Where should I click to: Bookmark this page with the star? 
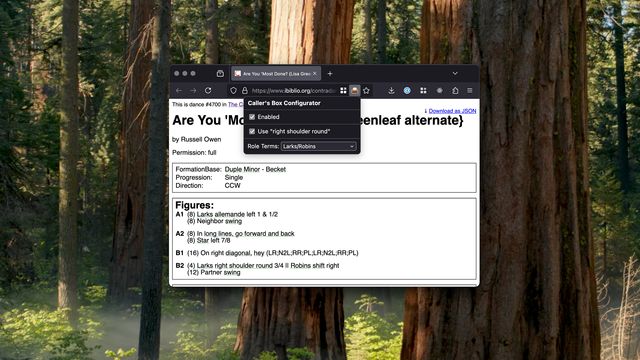pos(367,91)
